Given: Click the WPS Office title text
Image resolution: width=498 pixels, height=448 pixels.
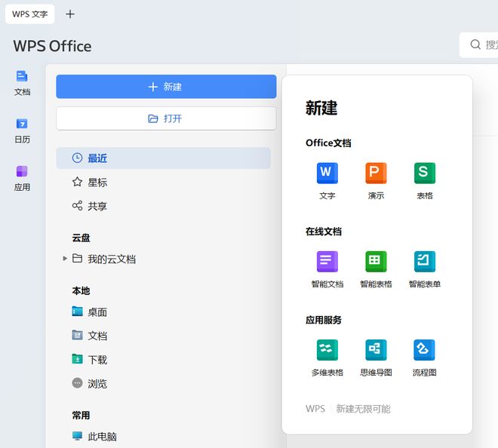Looking at the screenshot, I should click(x=52, y=46).
